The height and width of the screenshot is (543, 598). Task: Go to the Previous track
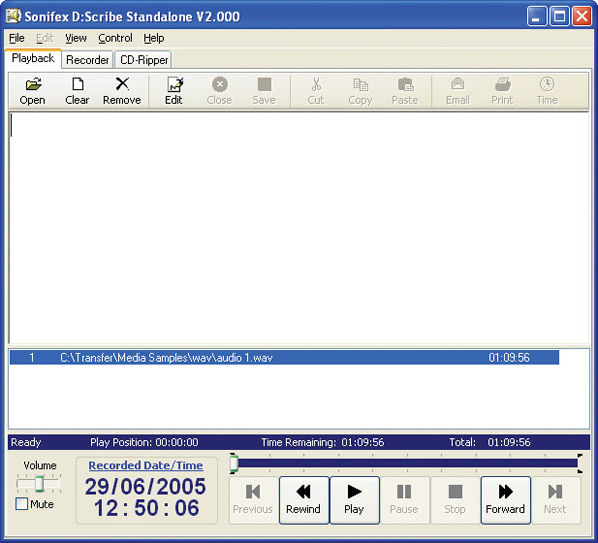click(253, 500)
